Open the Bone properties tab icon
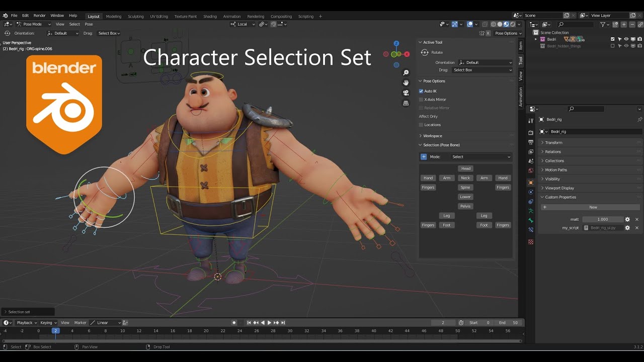The image size is (644, 362). tap(530, 220)
